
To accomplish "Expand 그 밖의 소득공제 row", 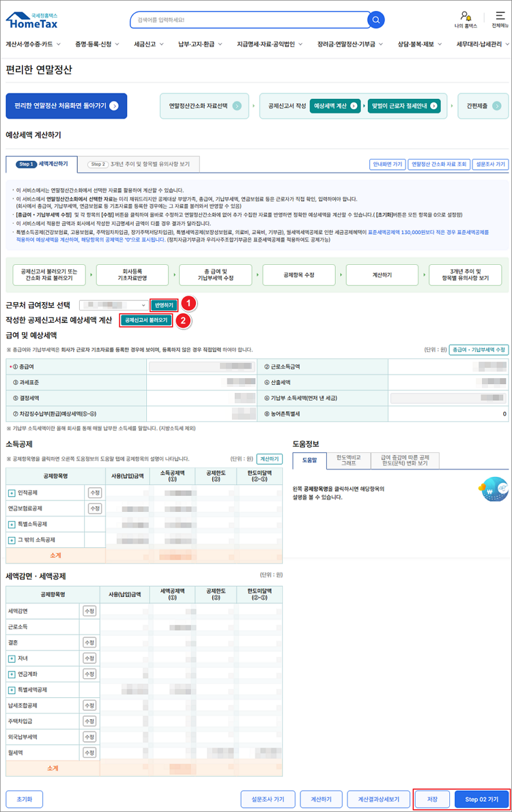I will coord(12,540).
